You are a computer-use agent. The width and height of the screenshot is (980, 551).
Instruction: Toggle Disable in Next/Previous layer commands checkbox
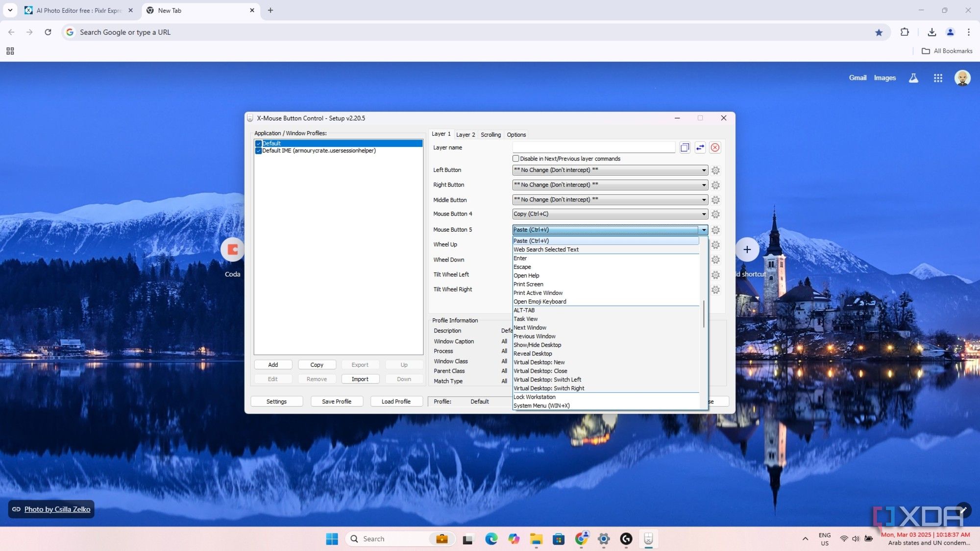pyautogui.click(x=515, y=159)
